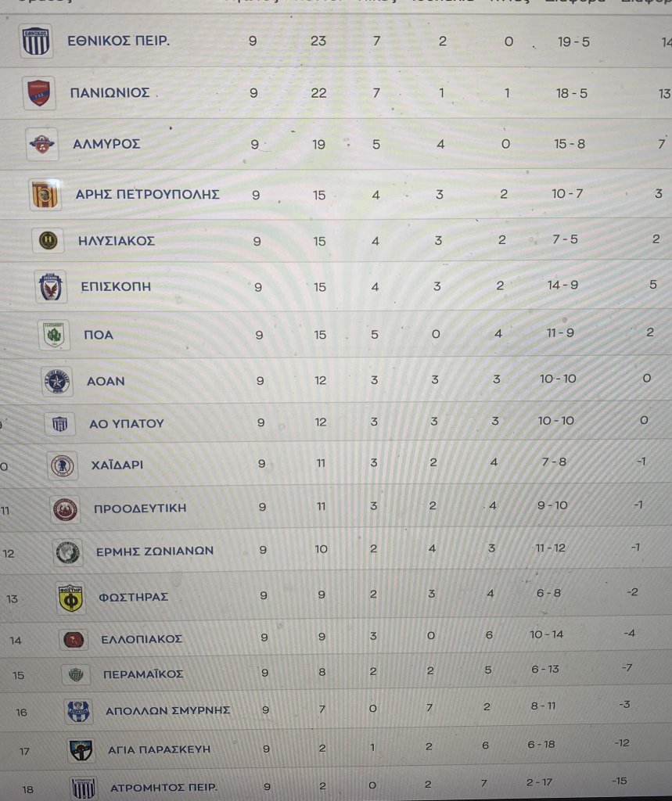The width and height of the screenshot is (672, 801).
Task: Click the Φωστήρας yellow-black logo
Action: point(71,598)
